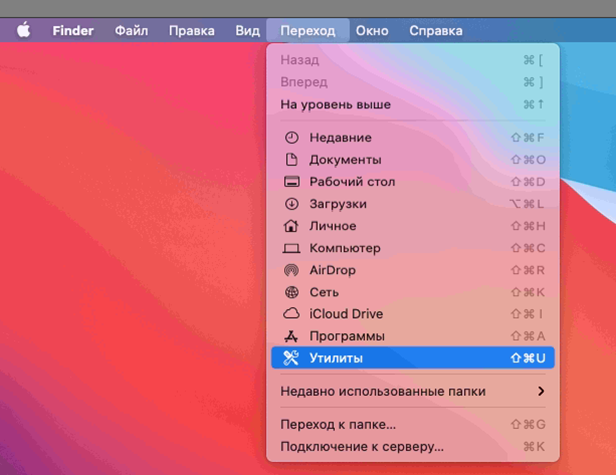Click the download arrow icon beside Загрузки

click(x=292, y=204)
